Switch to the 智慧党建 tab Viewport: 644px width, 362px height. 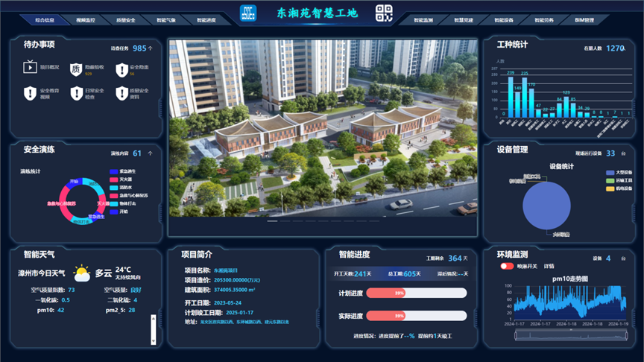(464, 19)
